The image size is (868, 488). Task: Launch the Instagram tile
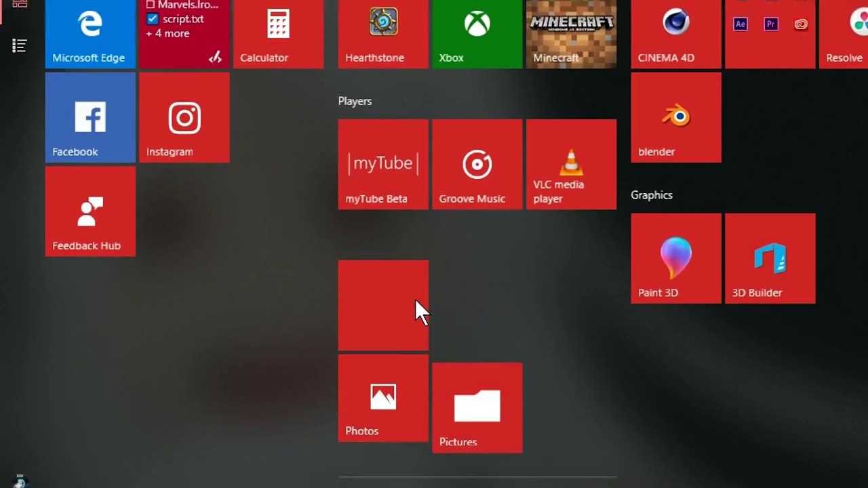[x=184, y=118]
